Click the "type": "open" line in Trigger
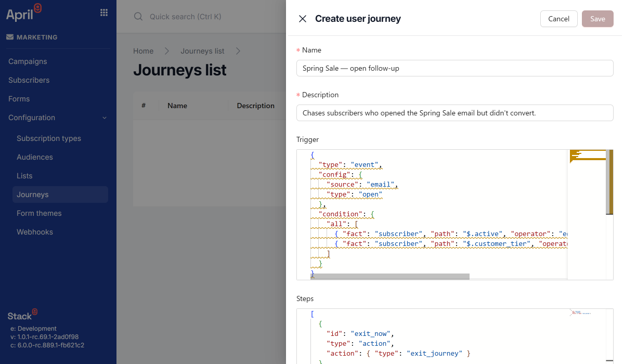Image resolution: width=624 pixels, height=364 pixels. (x=354, y=194)
